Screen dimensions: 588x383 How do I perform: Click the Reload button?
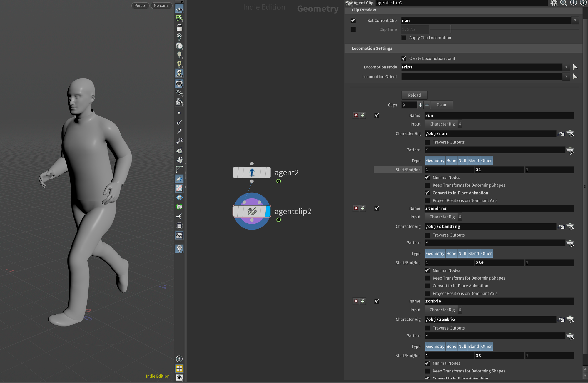coord(414,95)
